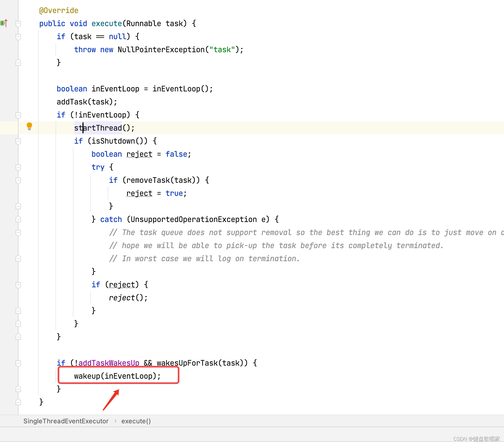Click the UnsupportedOperationException type name
Screen dimensions: 504x444
[x=194, y=220]
